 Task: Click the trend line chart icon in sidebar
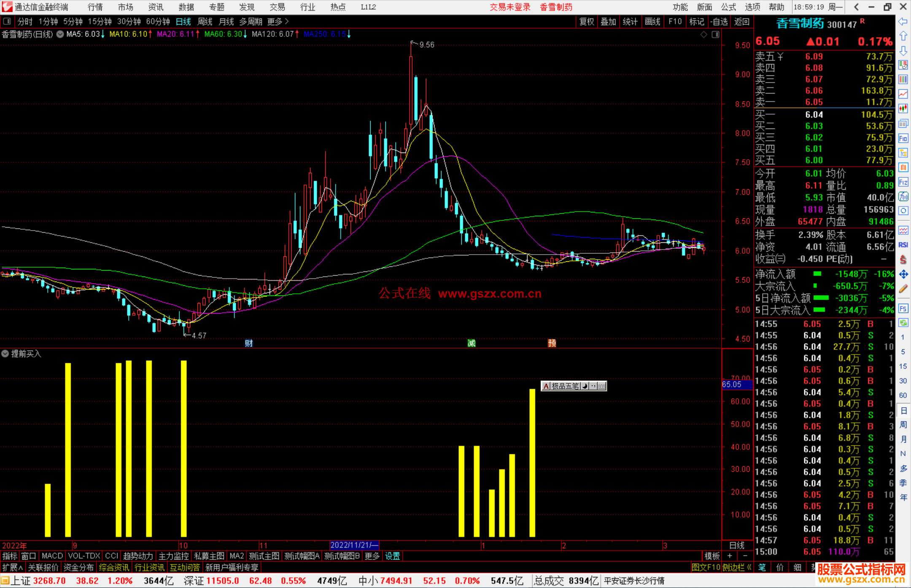(x=903, y=94)
